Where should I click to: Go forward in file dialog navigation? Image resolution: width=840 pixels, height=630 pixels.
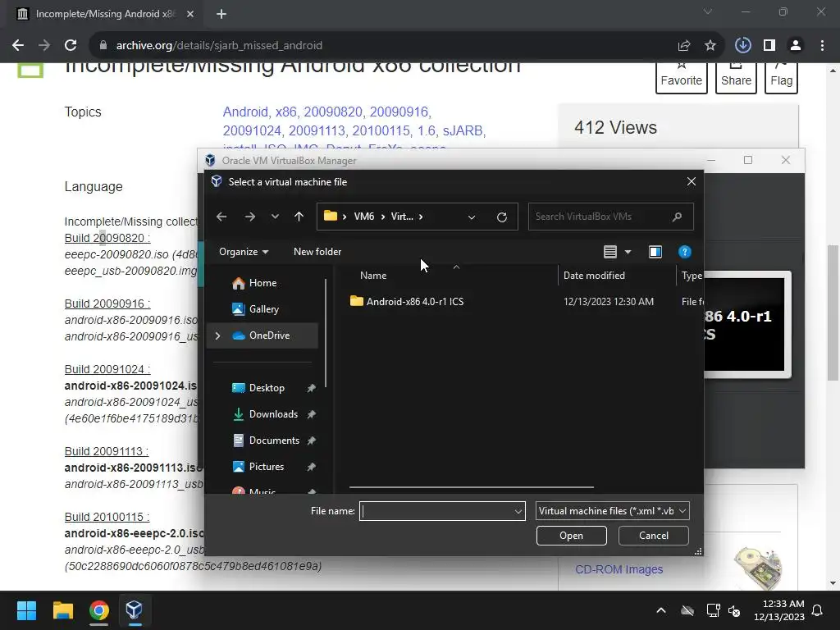click(x=249, y=217)
